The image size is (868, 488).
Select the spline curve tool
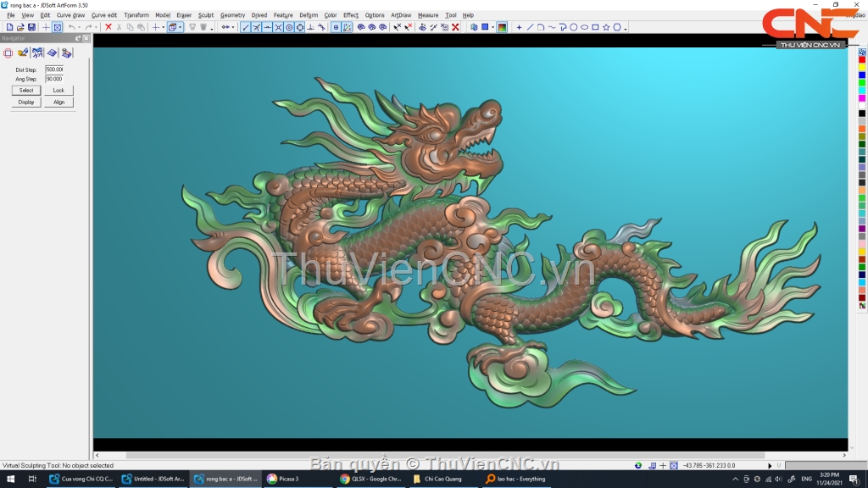click(x=552, y=27)
